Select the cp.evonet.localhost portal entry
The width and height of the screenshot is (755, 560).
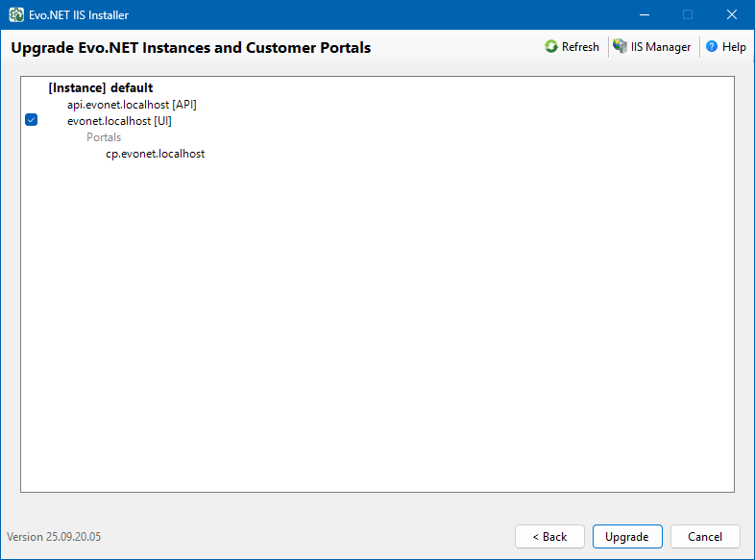pyautogui.click(x=155, y=154)
